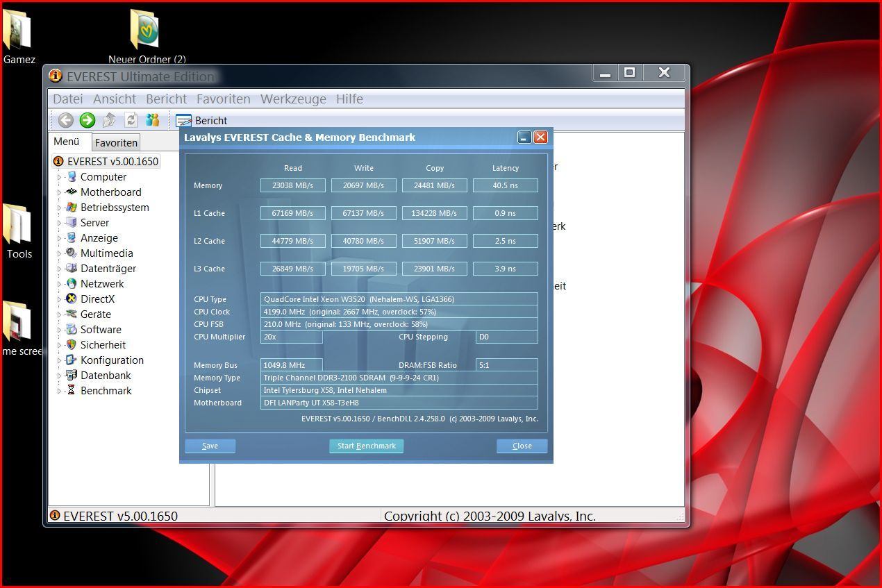882x588 pixels.
Task: Select the Datenbank tree icon
Action: (71, 376)
